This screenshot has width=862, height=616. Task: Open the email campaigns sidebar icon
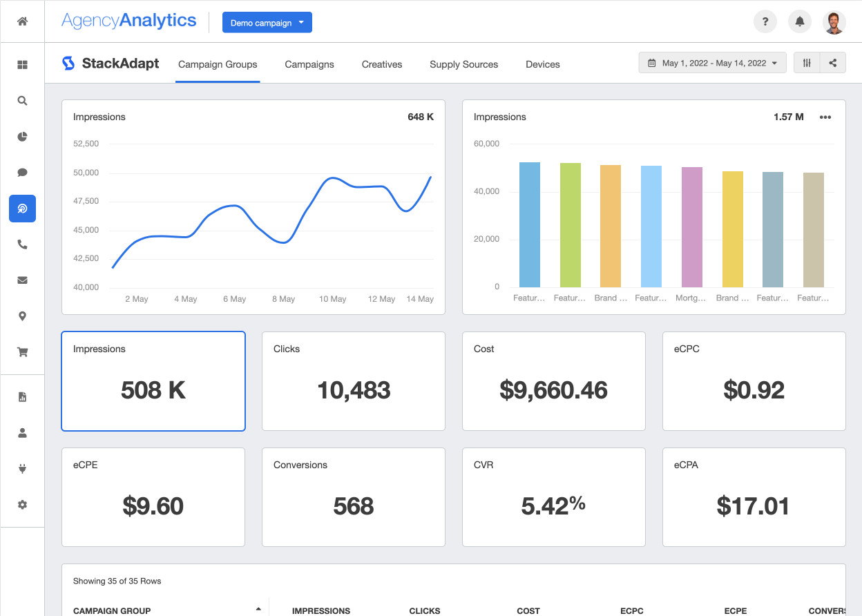(22, 280)
